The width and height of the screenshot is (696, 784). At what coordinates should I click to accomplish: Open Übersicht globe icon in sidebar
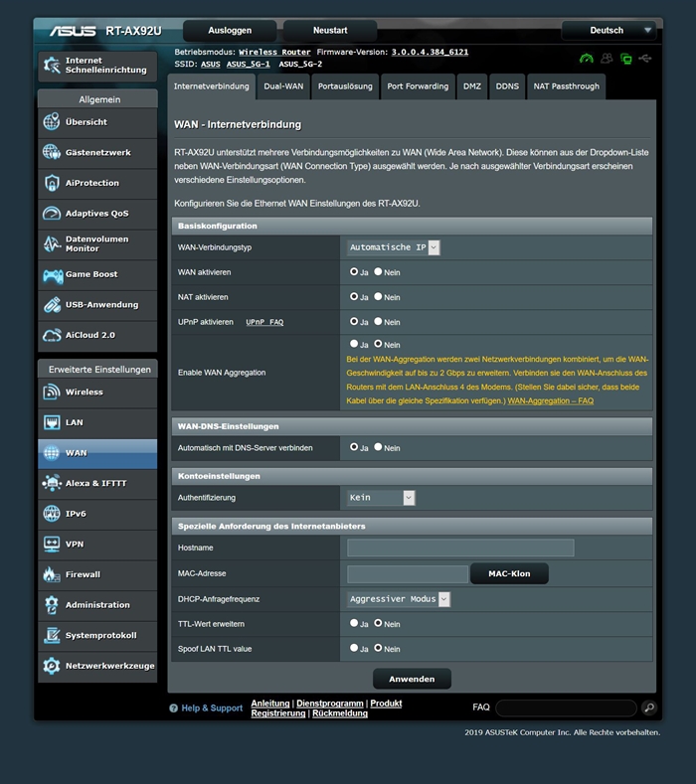(52, 121)
